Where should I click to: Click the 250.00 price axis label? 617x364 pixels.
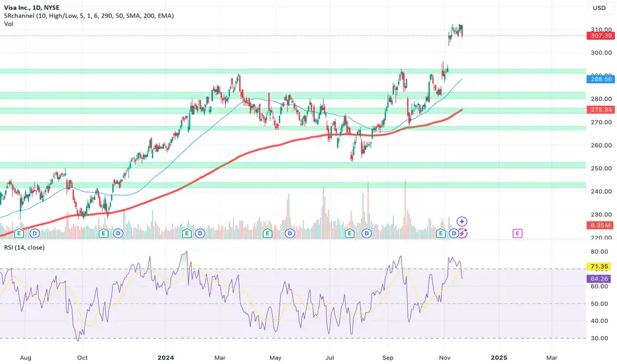coord(601,168)
